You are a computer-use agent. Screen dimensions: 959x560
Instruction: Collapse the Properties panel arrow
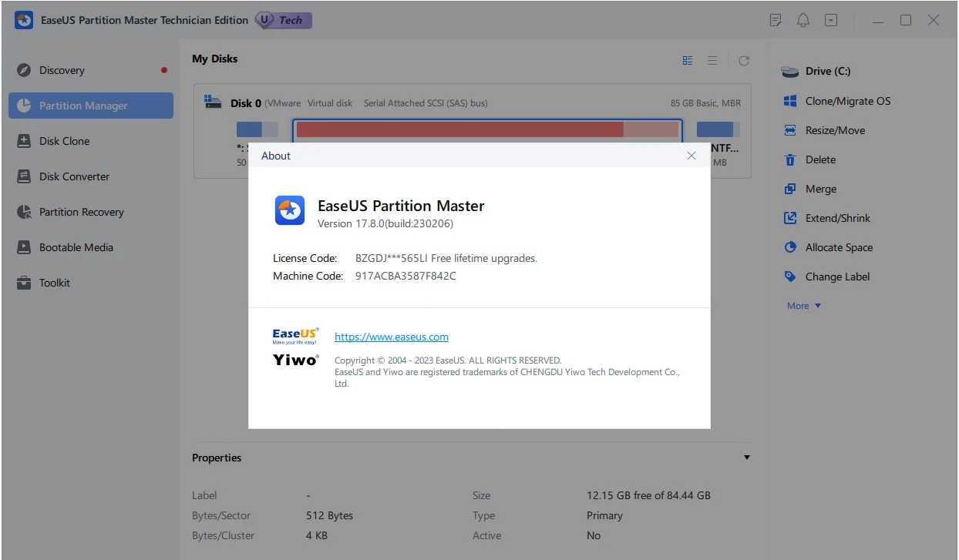click(x=746, y=458)
